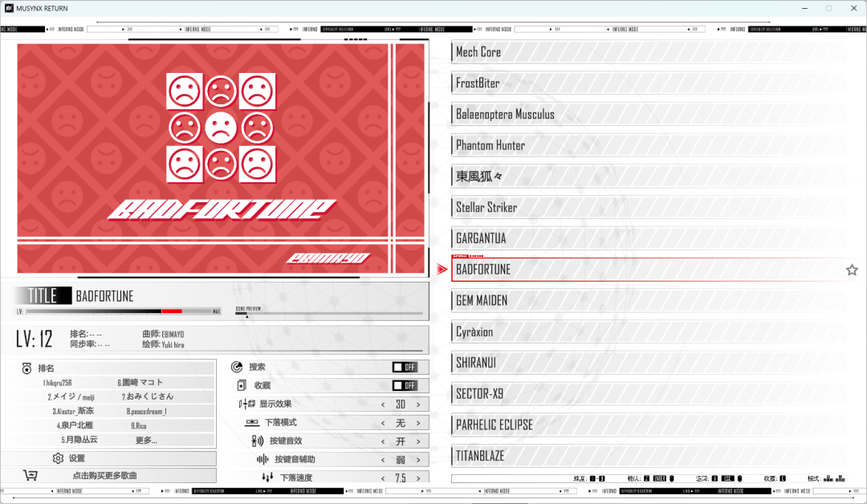Screen dimensions: 867x504
Task: Click the shopping cart icon
Action: pyautogui.click(x=31, y=475)
